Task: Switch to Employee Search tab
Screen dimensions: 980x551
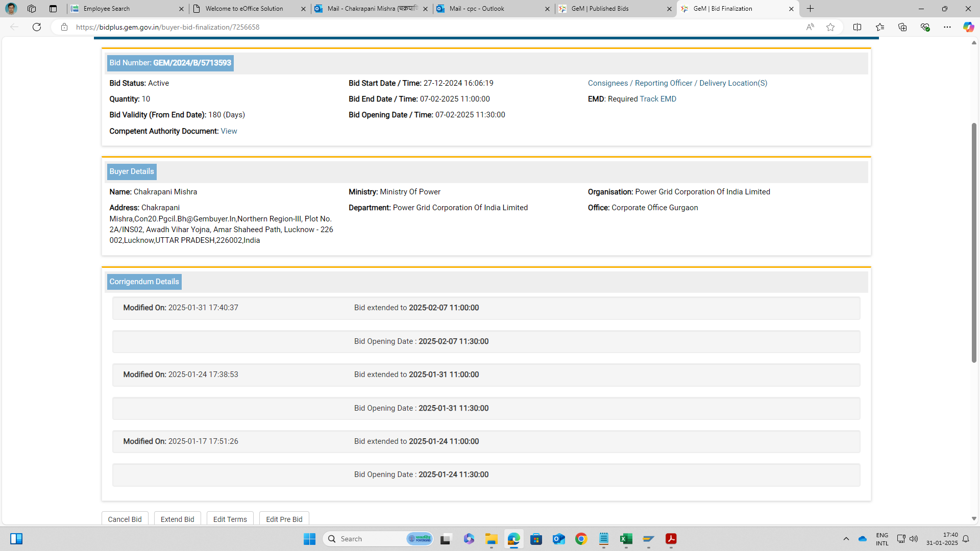Action: coord(128,9)
